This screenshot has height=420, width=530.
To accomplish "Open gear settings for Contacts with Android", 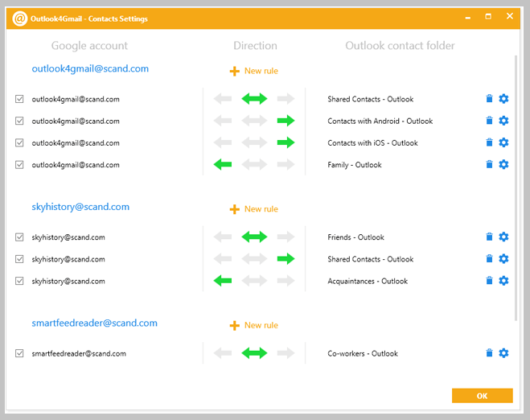I will [x=503, y=121].
